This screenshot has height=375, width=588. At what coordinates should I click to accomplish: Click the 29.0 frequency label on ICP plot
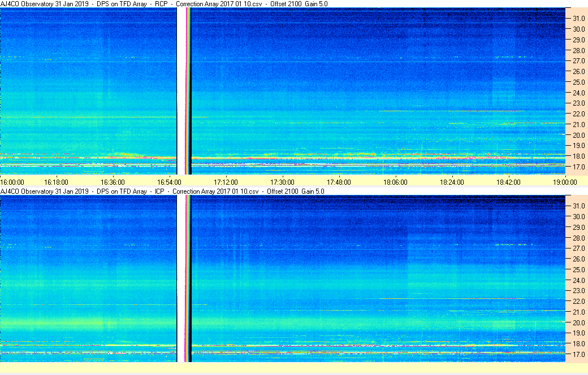coord(578,228)
